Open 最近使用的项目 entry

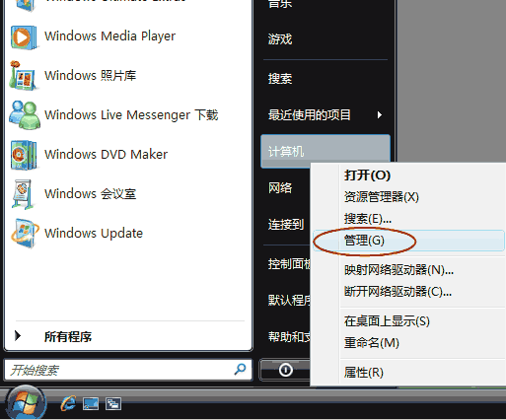tap(309, 115)
